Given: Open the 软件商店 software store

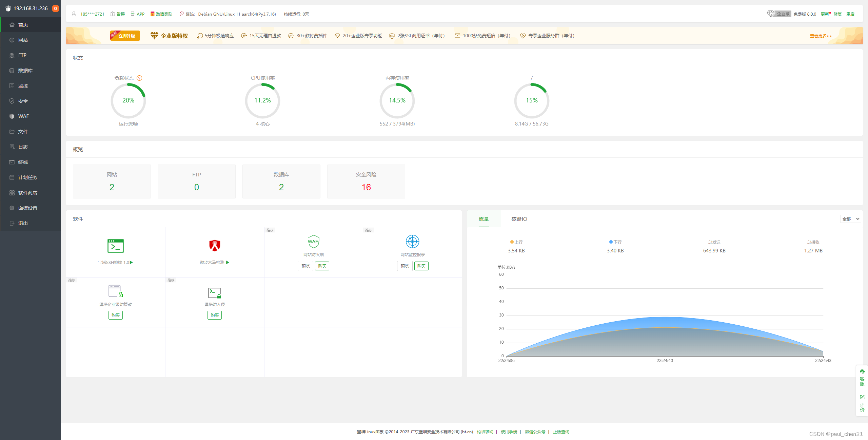Looking at the screenshot, I should point(27,192).
